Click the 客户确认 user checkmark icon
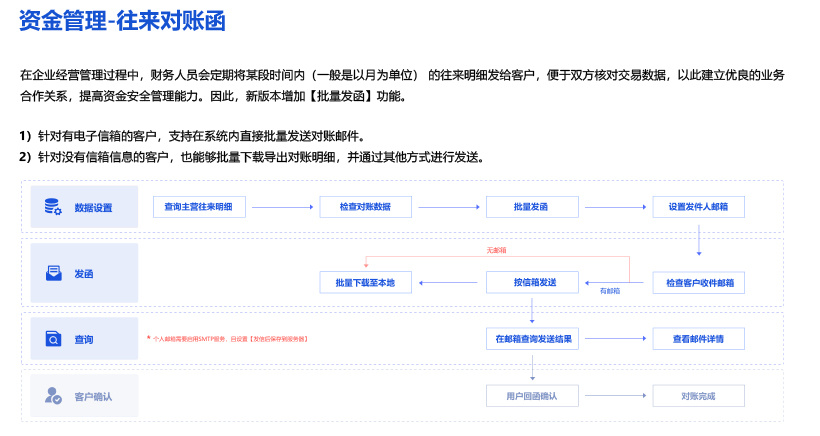Viewport: 820px width, 436px height. (x=53, y=397)
